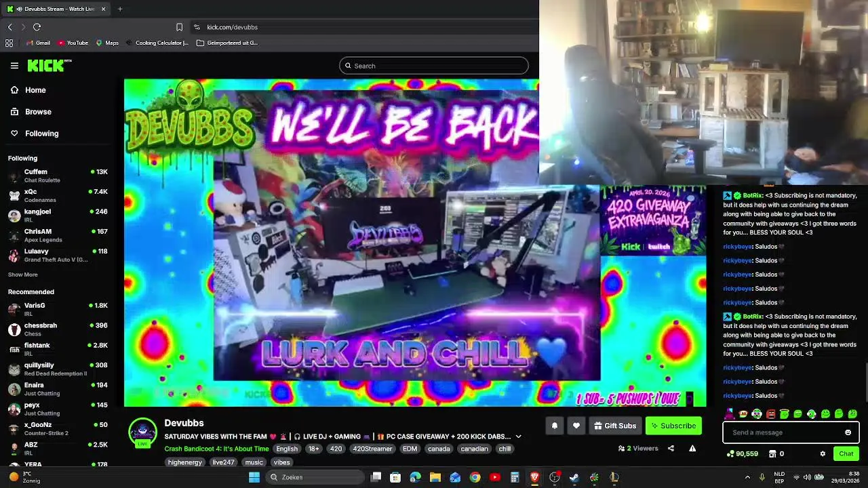Viewport: 868px width, 488px height.
Task: Click the highenergy tag
Action: [185, 462]
